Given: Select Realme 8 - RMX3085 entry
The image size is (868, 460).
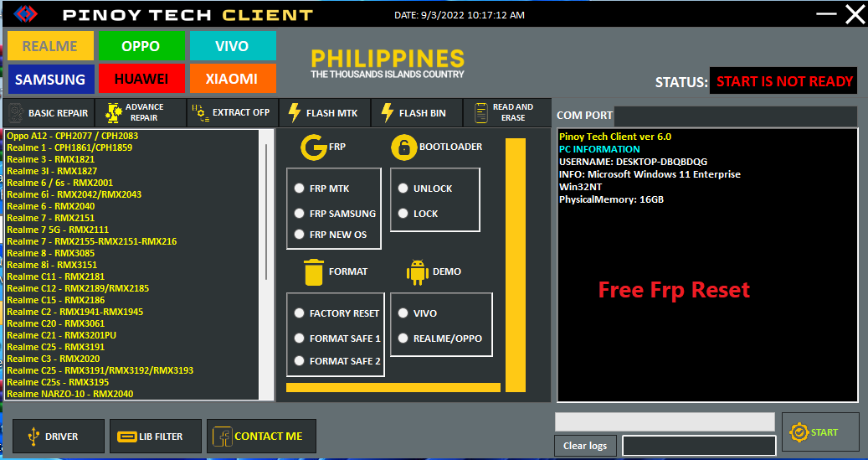Looking at the screenshot, I should 50,253.
